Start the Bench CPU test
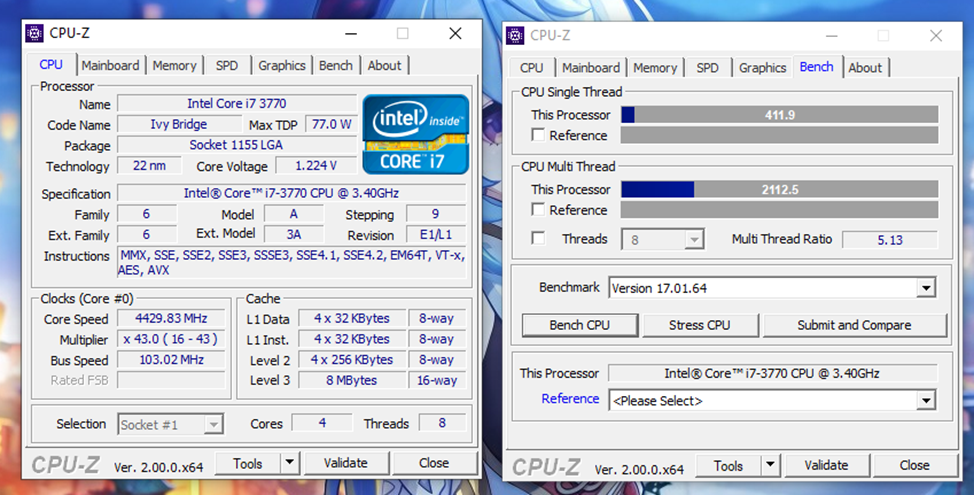Screen dimensions: 974x495 point(580,325)
